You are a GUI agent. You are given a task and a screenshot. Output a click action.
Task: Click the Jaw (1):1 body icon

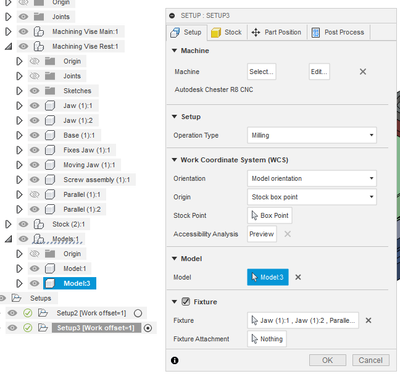(x=50, y=106)
